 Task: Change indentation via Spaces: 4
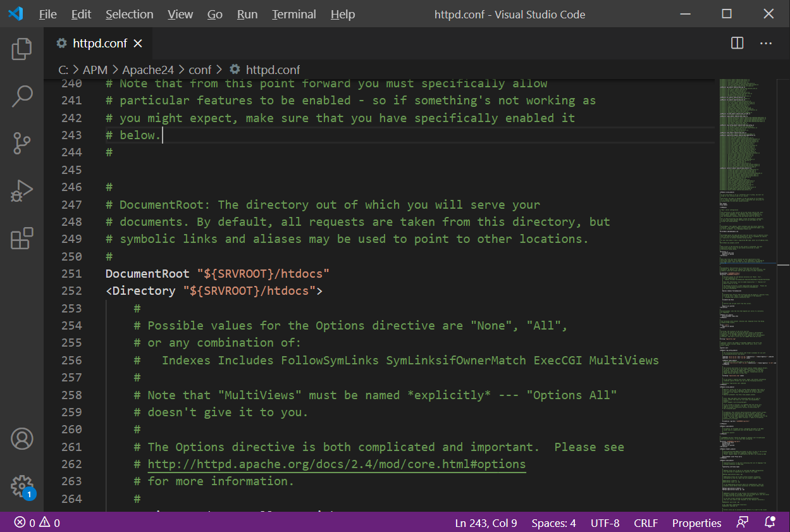click(x=553, y=523)
